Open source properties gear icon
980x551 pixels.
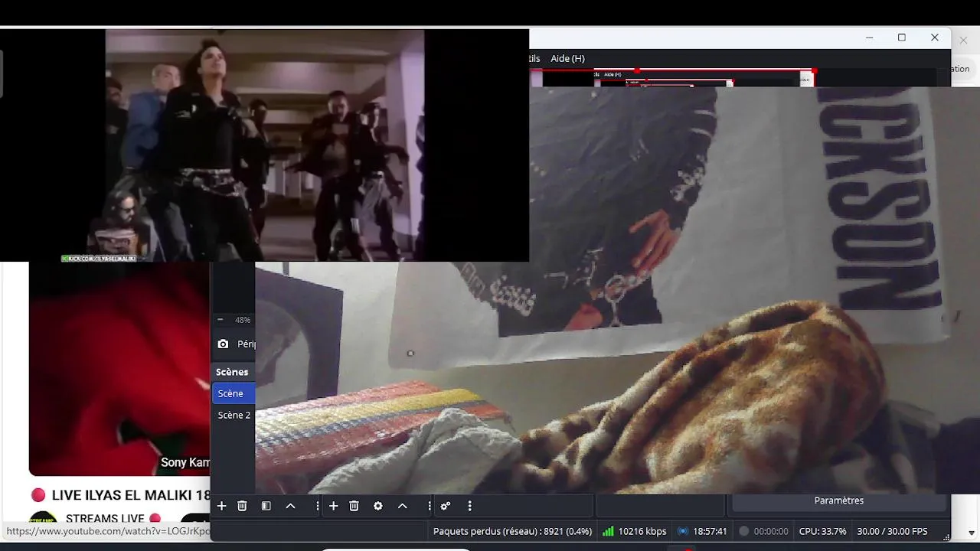click(x=377, y=506)
